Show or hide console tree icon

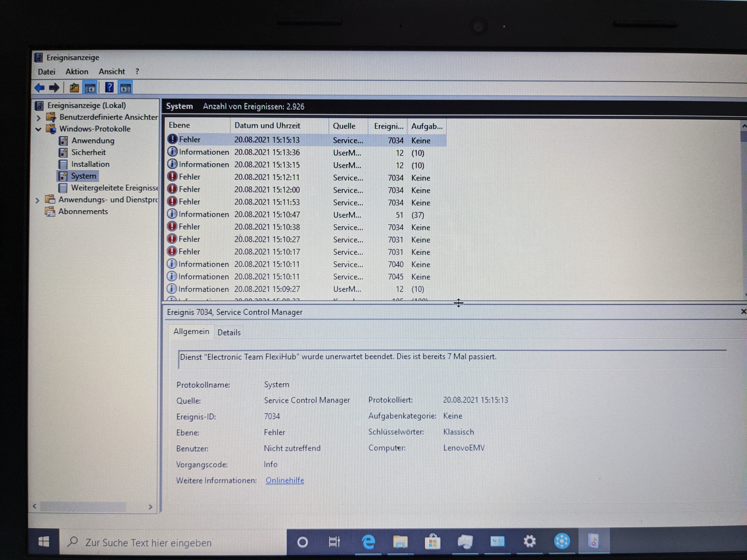[90, 88]
